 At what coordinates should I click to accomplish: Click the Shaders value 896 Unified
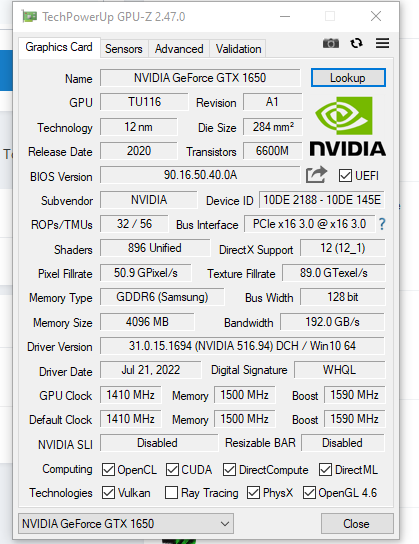(155, 248)
